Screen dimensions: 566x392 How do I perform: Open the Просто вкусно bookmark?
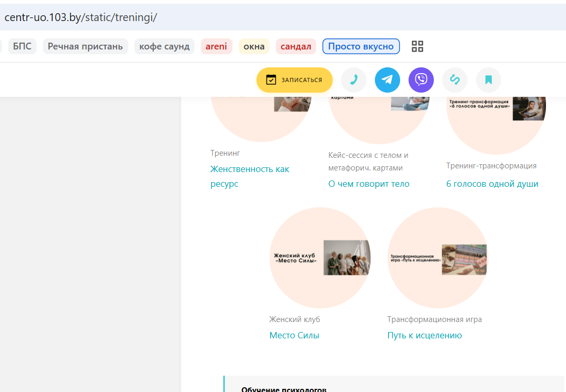pyautogui.click(x=361, y=46)
